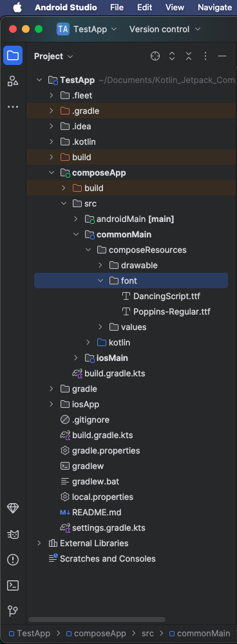Click the Collapse All icon in Project panel

[x=189, y=56]
